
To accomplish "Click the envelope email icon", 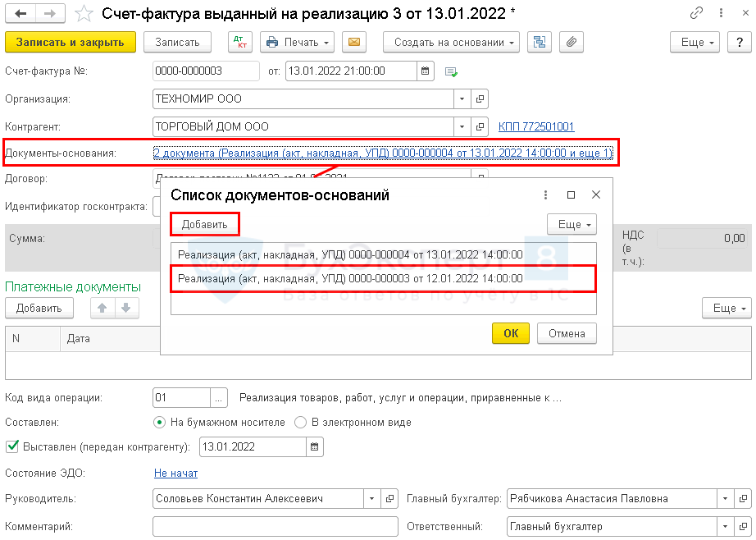I will coord(353,42).
